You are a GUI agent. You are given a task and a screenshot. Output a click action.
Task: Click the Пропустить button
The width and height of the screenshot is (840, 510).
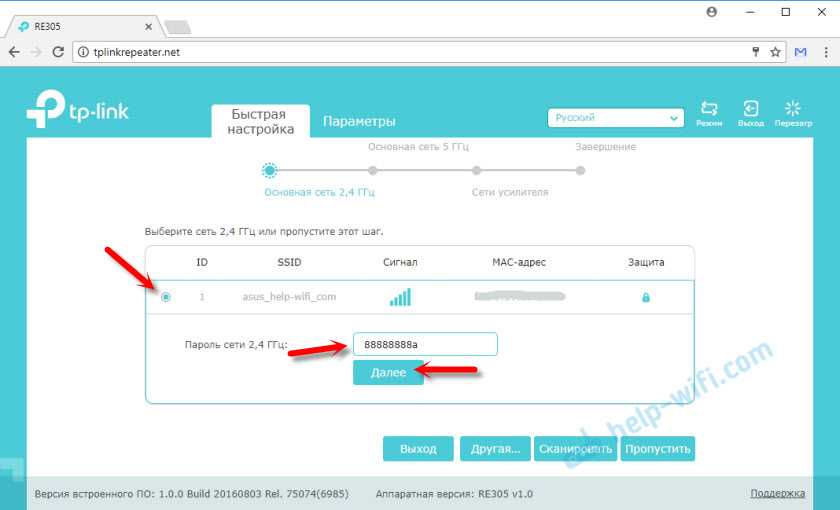[x=657, y=449]
